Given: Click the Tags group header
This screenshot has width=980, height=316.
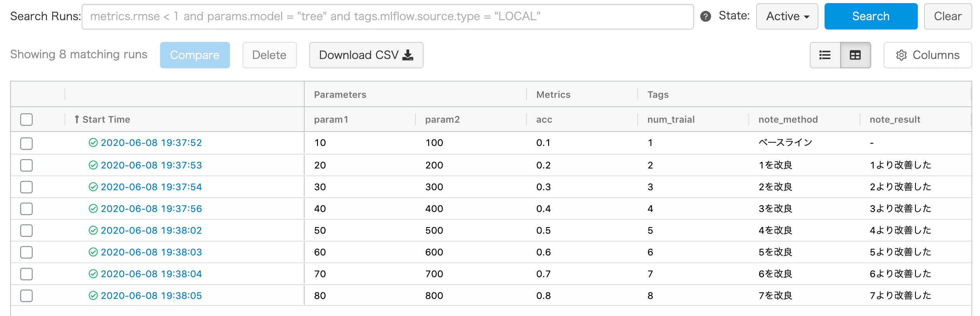Looking at the screenshot, I should point(658,95).
